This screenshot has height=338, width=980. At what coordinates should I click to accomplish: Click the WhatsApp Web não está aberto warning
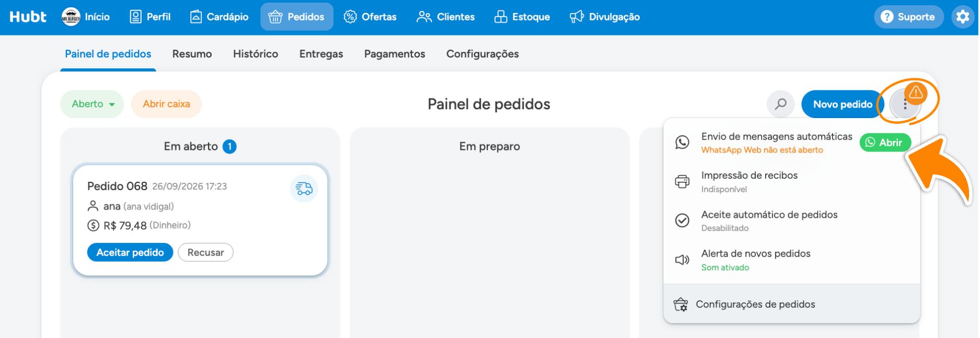coord(762,150)
